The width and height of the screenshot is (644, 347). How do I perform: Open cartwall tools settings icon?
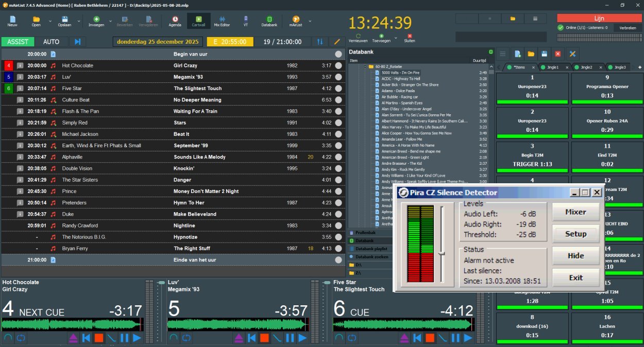(572, 54)
